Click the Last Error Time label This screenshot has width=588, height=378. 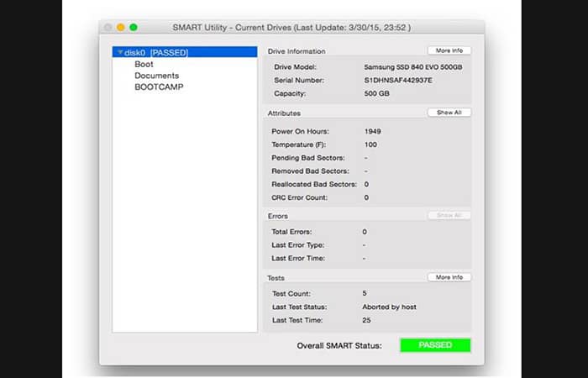(x=298, y=258)
